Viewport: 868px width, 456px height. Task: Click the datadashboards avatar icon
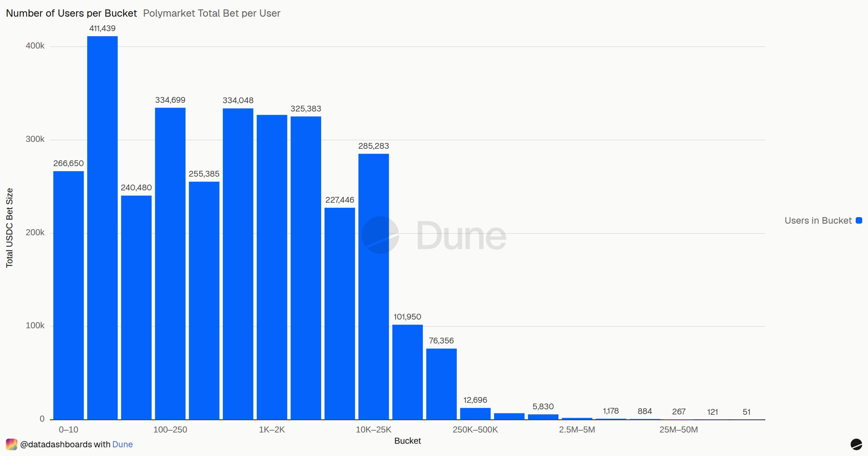[x=12, y=444]
